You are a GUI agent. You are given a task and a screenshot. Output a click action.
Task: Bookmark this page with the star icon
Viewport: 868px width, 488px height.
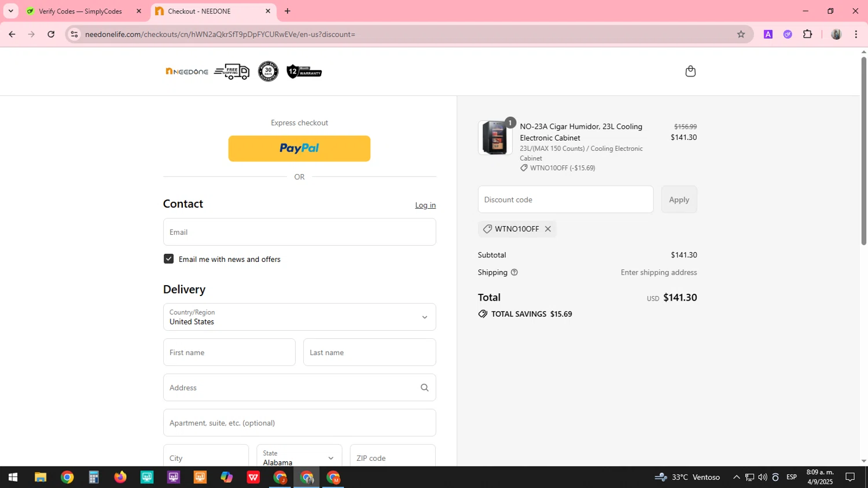[741, 34]
